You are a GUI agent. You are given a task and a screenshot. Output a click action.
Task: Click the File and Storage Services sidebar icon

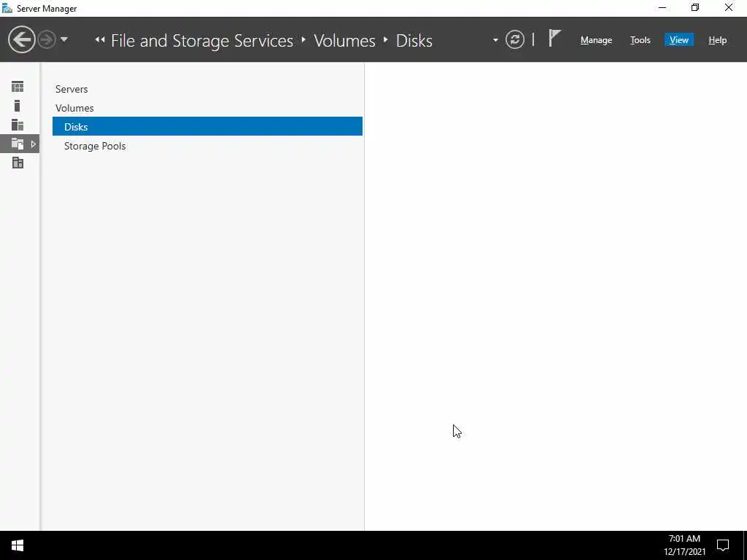(18, 144)
